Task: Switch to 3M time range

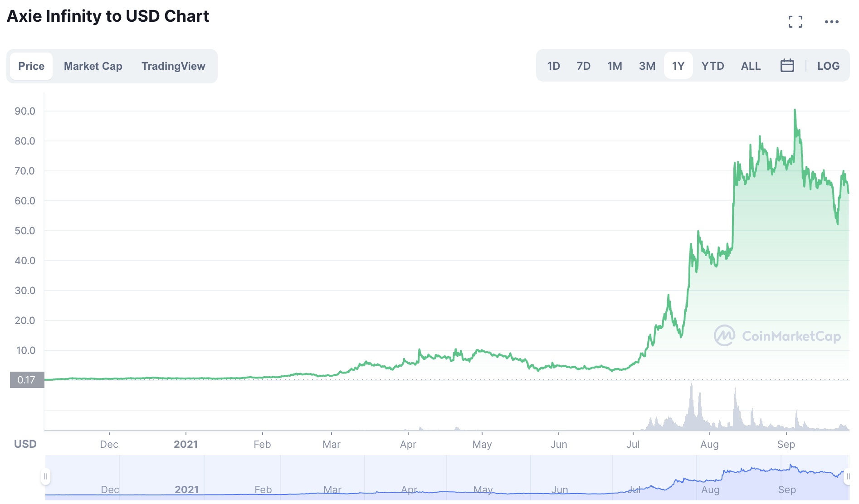Action: click(647, 66)
